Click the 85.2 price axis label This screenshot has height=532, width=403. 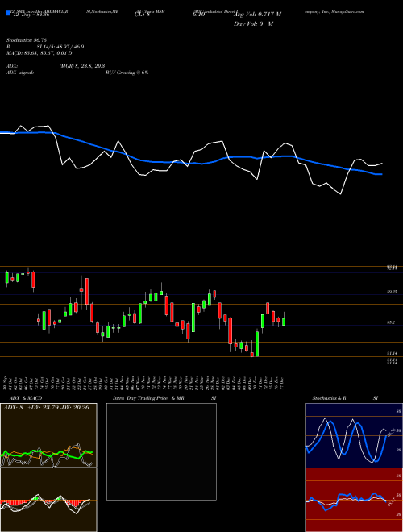click(x=390, y=322)
